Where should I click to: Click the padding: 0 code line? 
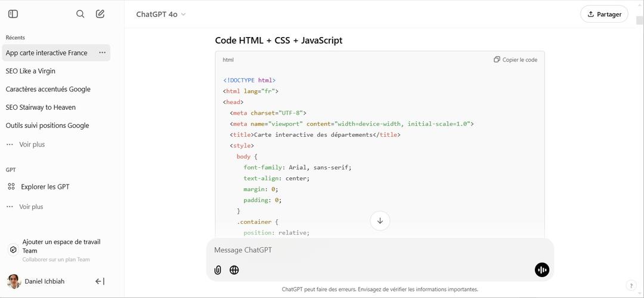pyautogui.click(x=263, y=200)
